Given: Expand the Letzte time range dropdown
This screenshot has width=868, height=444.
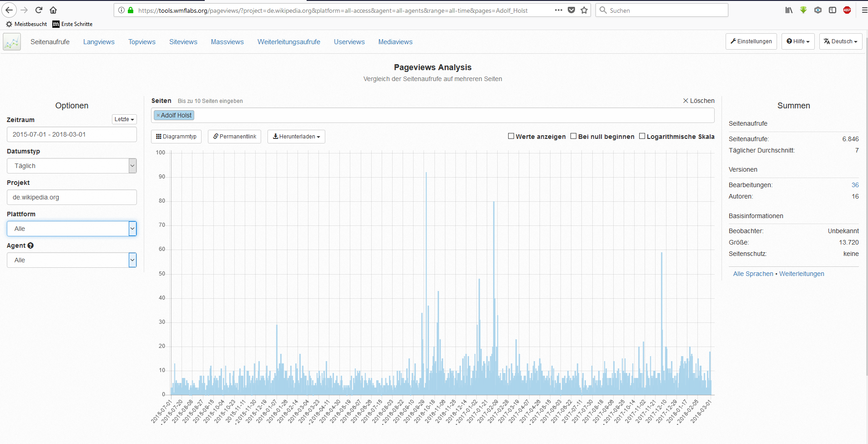Looking at the screenshot, I should pos(124,119).
